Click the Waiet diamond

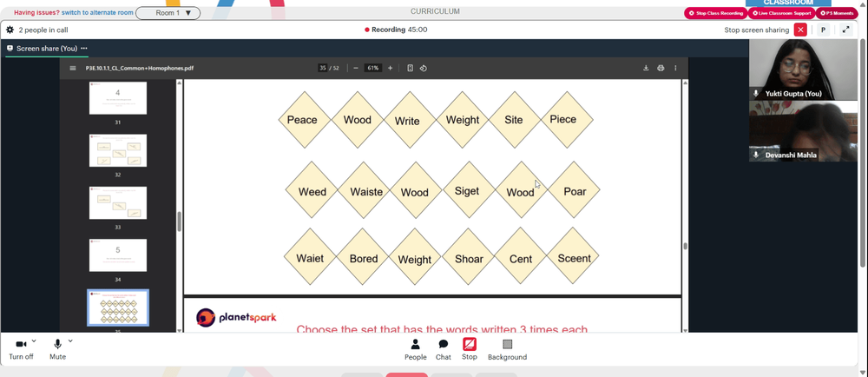coord(310,258)
